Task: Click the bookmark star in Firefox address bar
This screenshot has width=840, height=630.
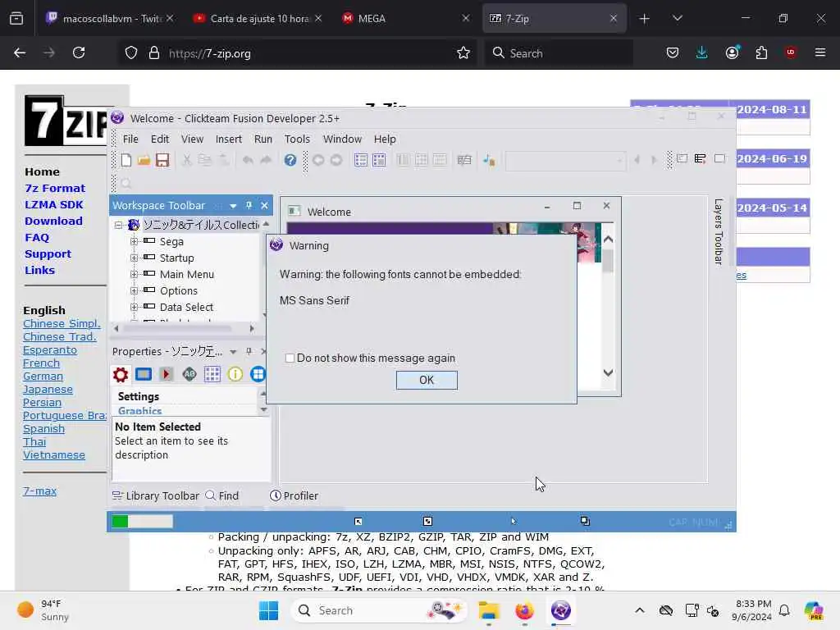Action: tap(463, 52)
